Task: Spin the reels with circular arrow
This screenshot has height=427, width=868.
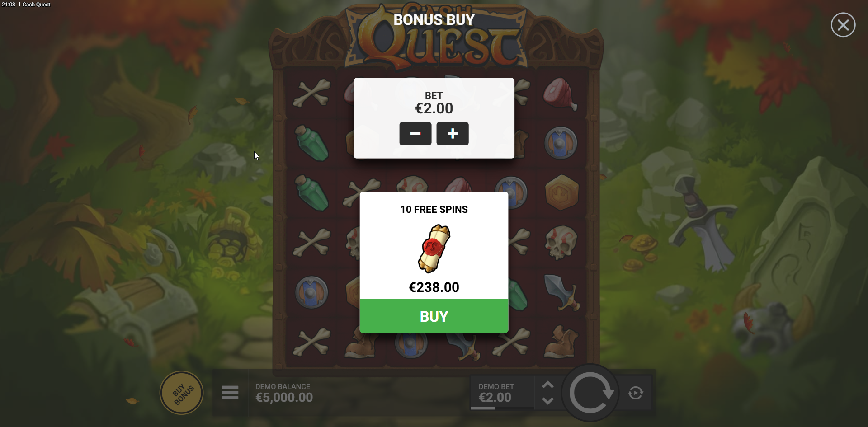Action: (x=590, y=393)
